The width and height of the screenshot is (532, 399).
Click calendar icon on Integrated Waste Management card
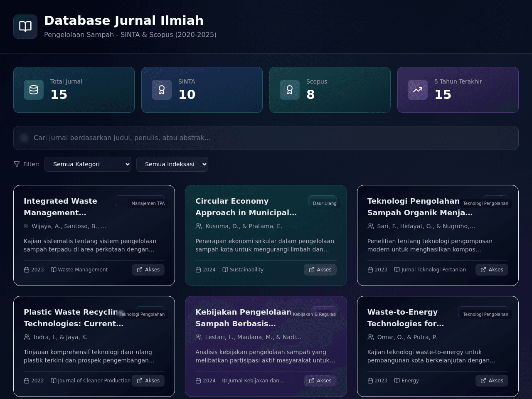(27, 270)
